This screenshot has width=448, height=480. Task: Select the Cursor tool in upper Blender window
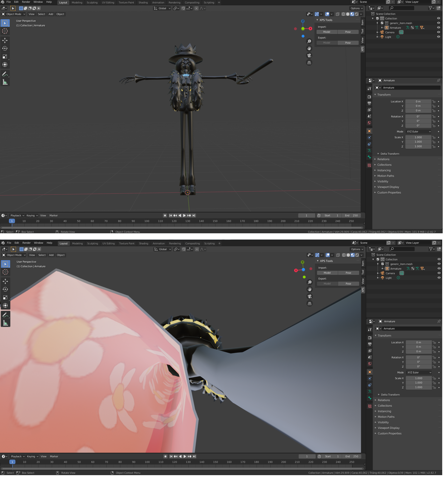(x=5, y=31)
